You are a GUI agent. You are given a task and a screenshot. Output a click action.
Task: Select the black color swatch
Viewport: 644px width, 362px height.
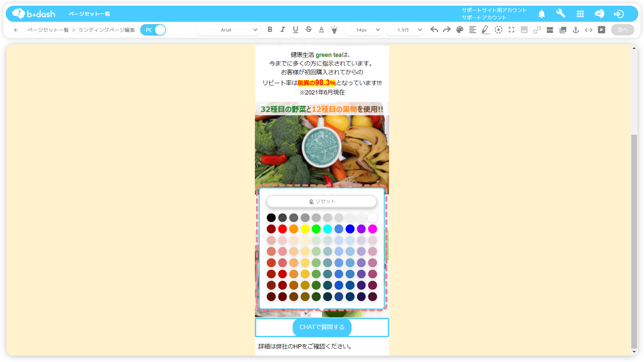[271, 218]
